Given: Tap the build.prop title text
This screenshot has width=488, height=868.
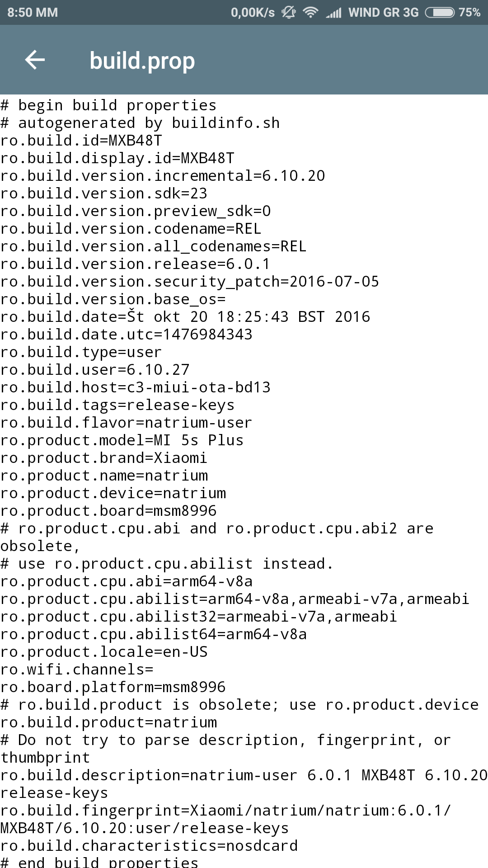Looking at the screenshot, I should pyautogui.click(x=142, y=61).
